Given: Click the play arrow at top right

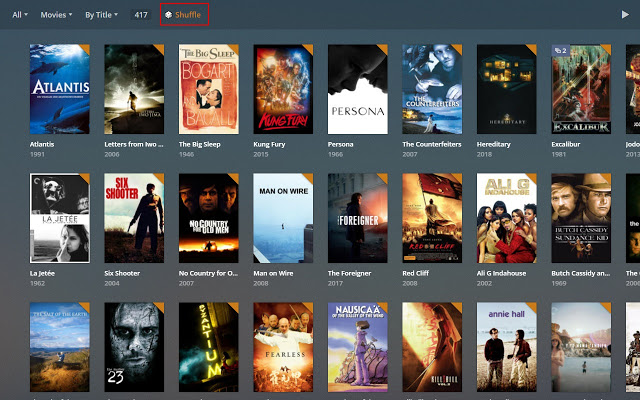Looking at the screenshot, I should 625,15.
